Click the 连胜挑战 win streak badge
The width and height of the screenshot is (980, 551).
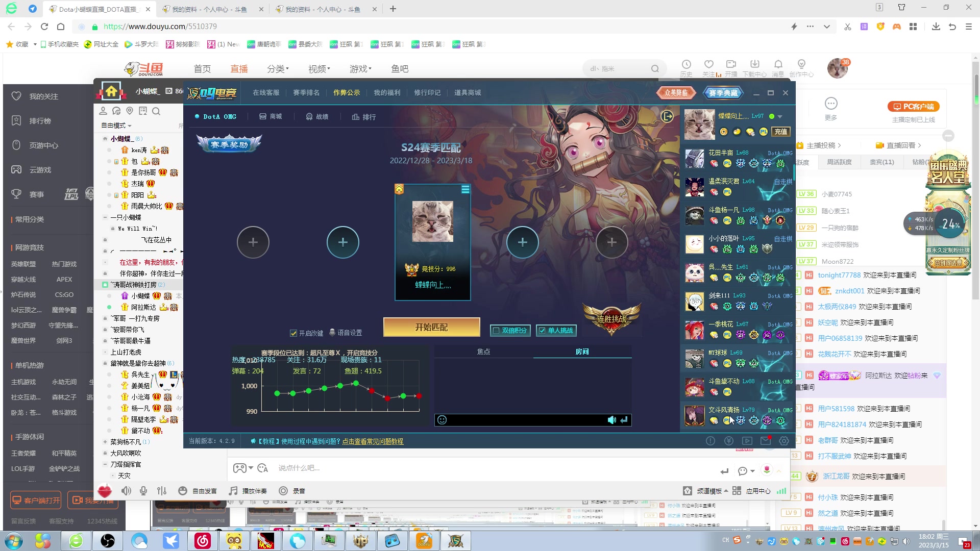[611, 318]
